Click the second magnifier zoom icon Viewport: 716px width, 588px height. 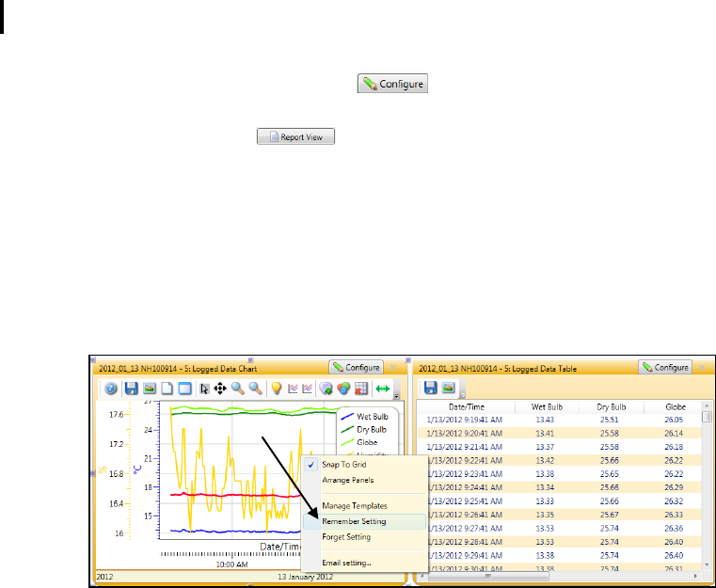click(255, 389)
